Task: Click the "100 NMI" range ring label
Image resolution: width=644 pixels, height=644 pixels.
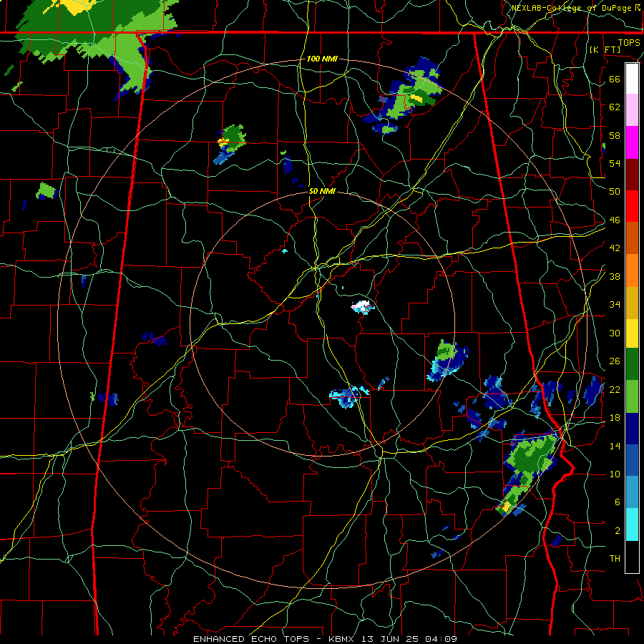Action: (x=322, y=59)
